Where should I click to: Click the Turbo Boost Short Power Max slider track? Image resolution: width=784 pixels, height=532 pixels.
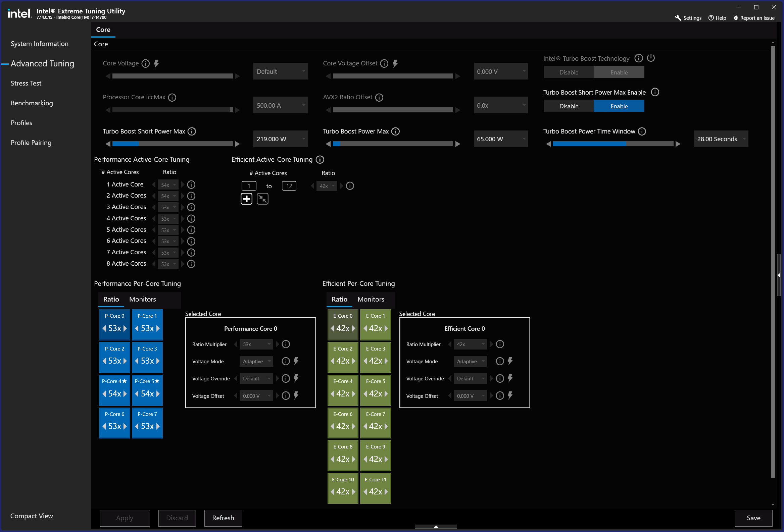173,144
